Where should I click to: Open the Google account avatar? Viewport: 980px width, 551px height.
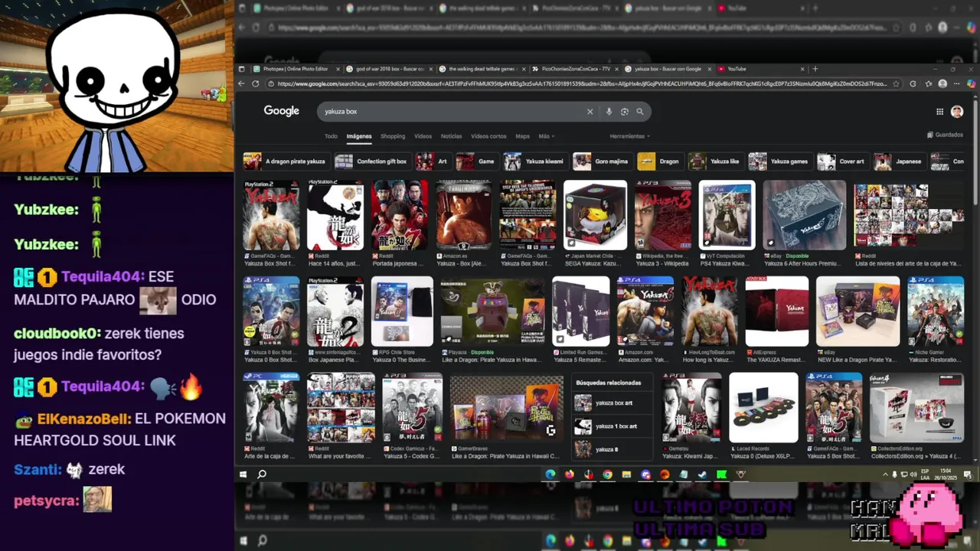point(957,112)
